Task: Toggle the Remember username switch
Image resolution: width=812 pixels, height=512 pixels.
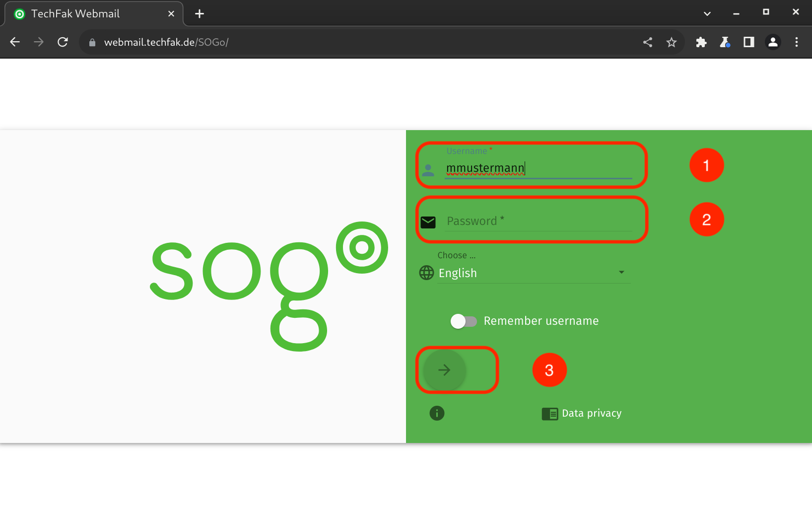Action: pyautogui.click(x=464, y=321)
